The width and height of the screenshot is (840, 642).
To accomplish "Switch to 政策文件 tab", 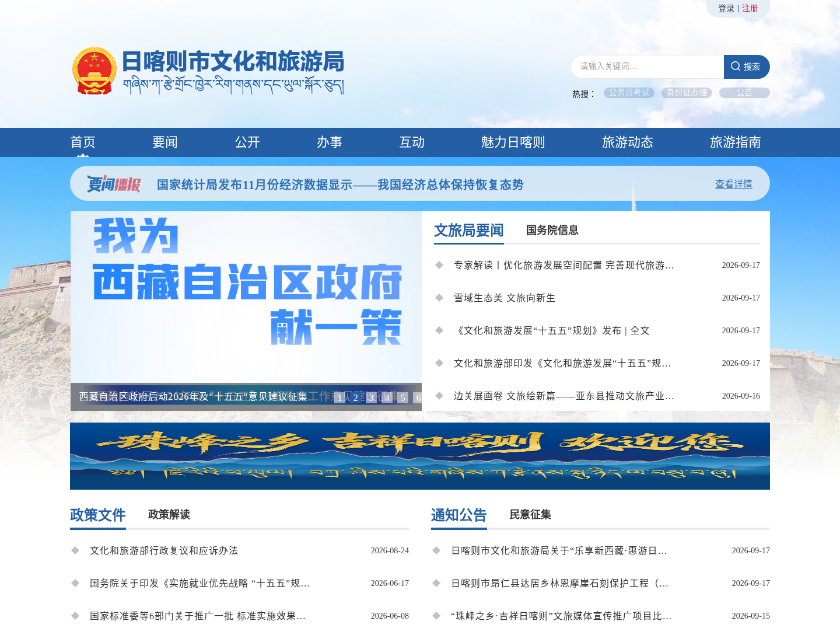I will 98,515.
